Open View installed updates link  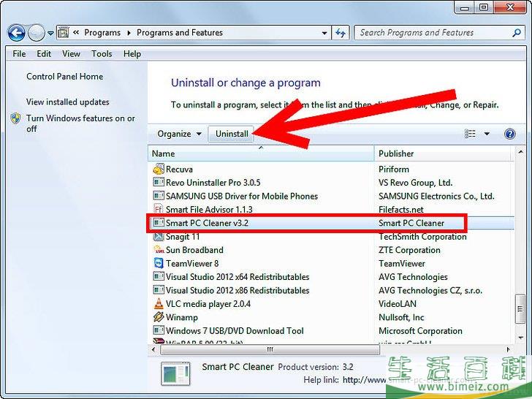(68, 102)
